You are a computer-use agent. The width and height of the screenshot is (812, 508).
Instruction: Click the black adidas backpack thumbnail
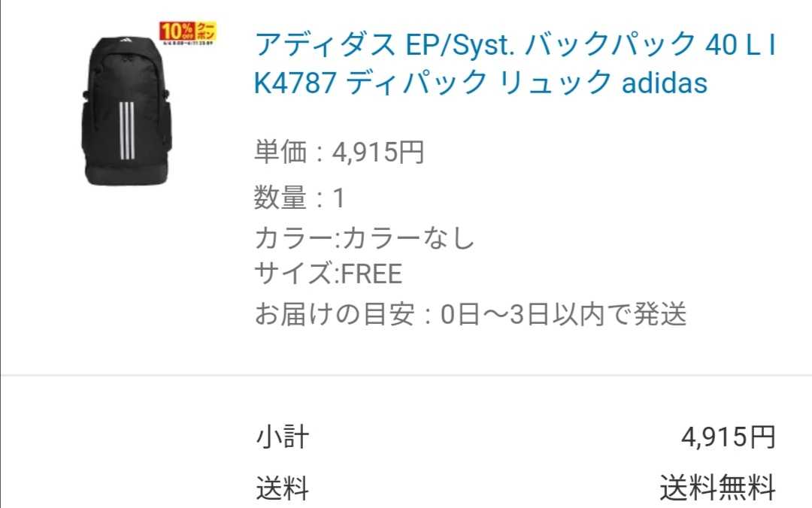[126, 110]
